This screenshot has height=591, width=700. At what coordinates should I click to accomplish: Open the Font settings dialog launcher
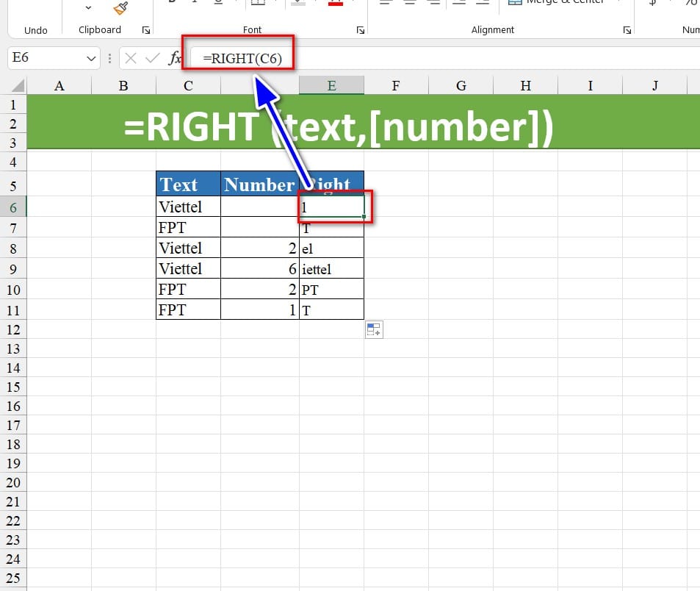coord(360,30)
